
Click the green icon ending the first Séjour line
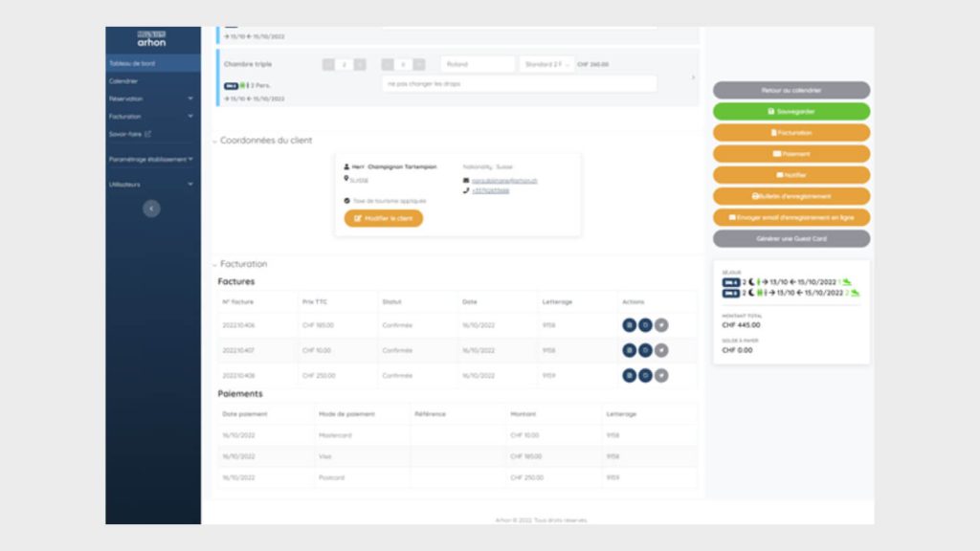847,282
